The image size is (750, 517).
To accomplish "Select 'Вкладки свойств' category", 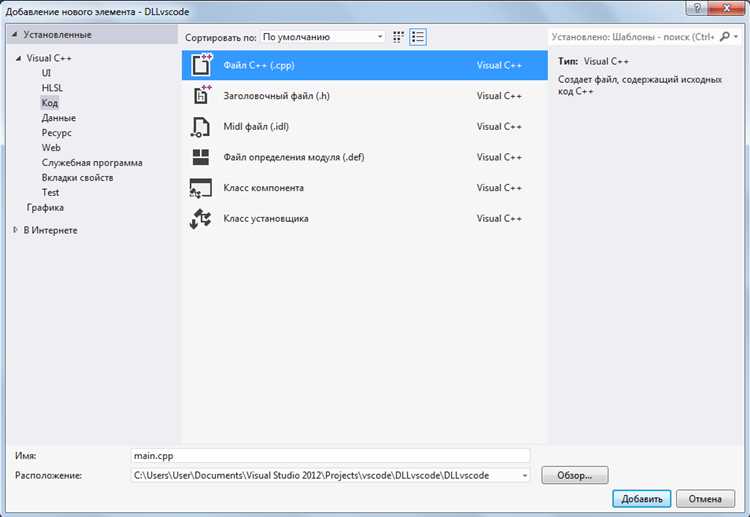I will [77, 177].
